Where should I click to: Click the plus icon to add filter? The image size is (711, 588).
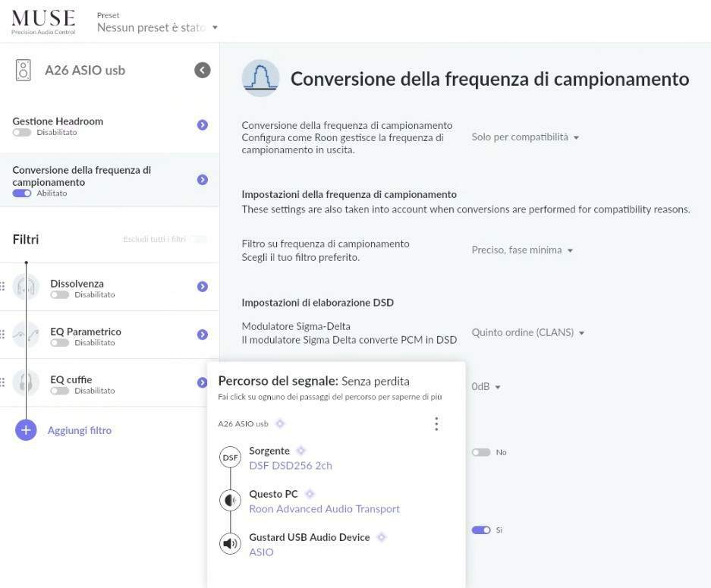click(x=26, y=430)
